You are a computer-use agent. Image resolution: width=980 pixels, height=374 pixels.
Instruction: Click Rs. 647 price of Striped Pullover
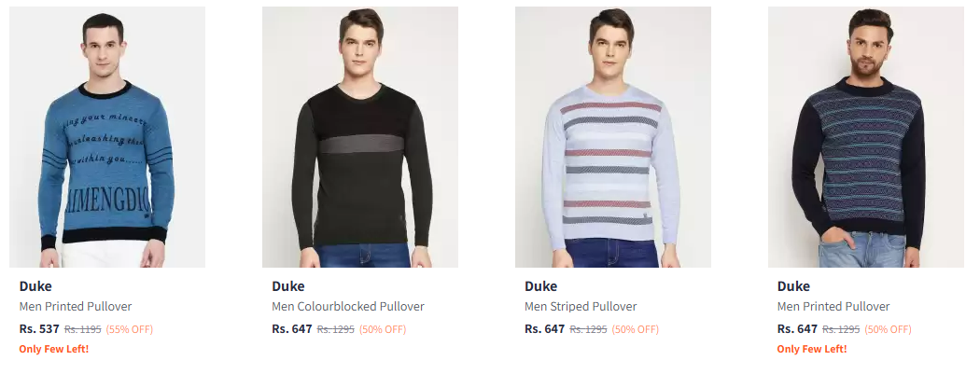tap(544, 328)
